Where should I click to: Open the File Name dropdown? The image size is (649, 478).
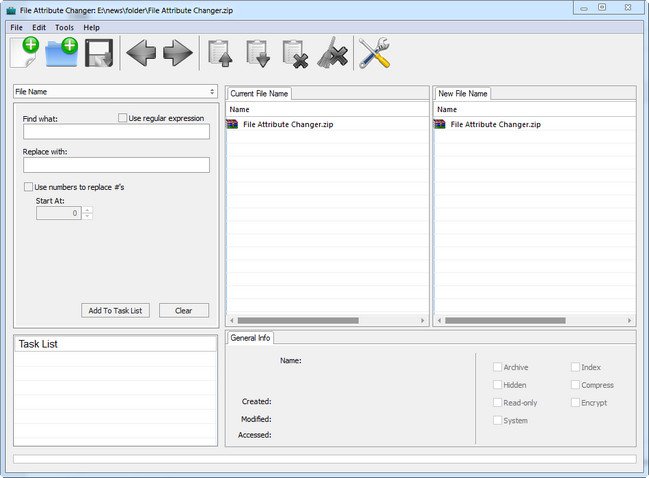pos(115,91)
